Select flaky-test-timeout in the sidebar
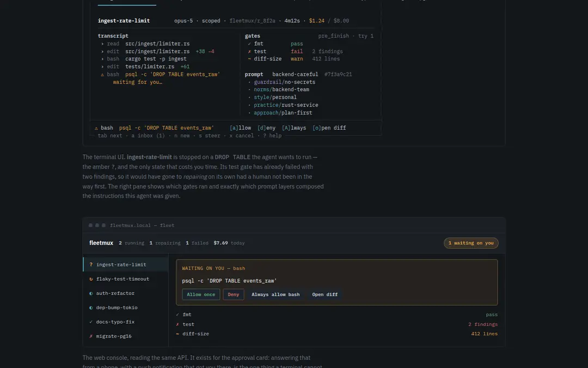Screen dimensions: 588x368 (x=126, y=279)
